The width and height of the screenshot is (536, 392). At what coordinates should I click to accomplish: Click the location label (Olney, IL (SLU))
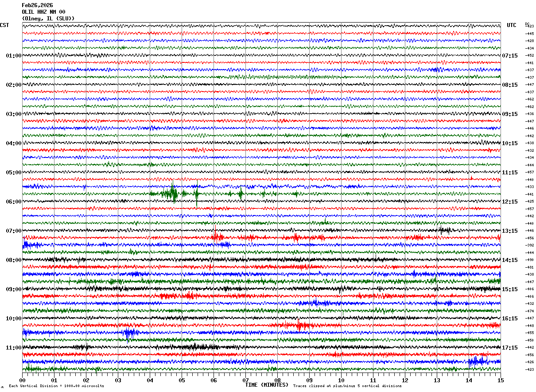click(x=48, y=18)
